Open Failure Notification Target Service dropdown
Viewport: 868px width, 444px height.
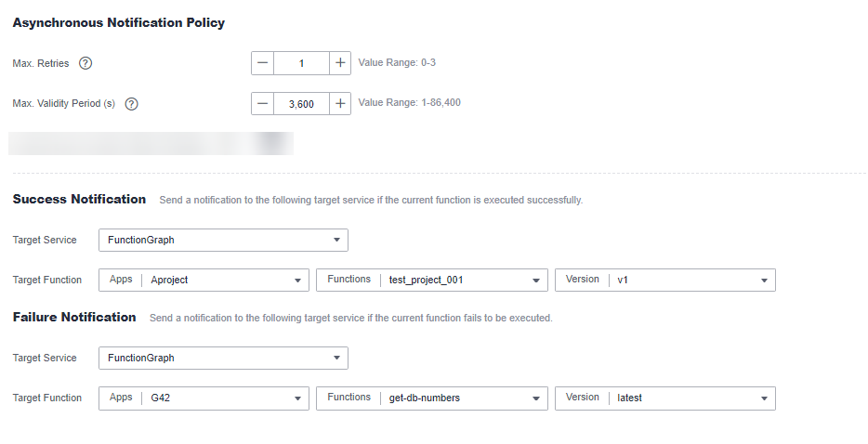click(x=223, y=359)
